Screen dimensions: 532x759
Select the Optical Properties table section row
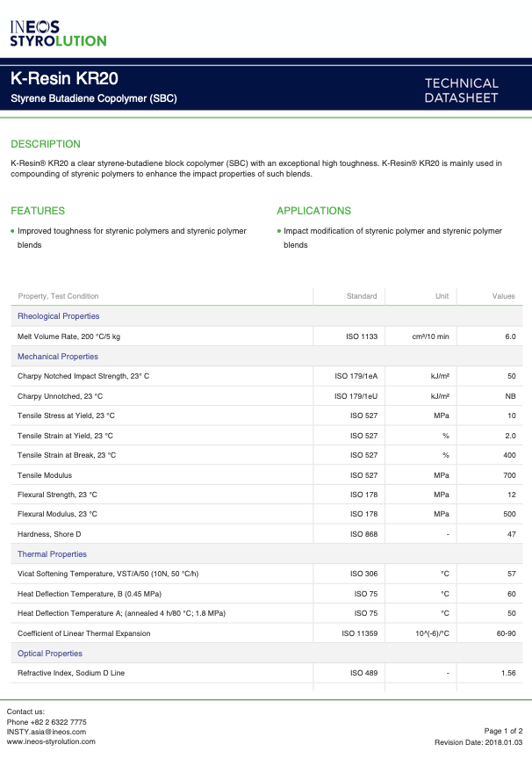(x=50, y=654)
